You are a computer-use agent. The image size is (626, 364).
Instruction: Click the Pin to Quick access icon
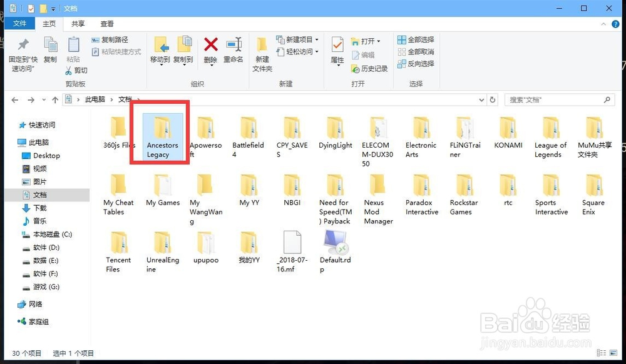click(23, 44)
